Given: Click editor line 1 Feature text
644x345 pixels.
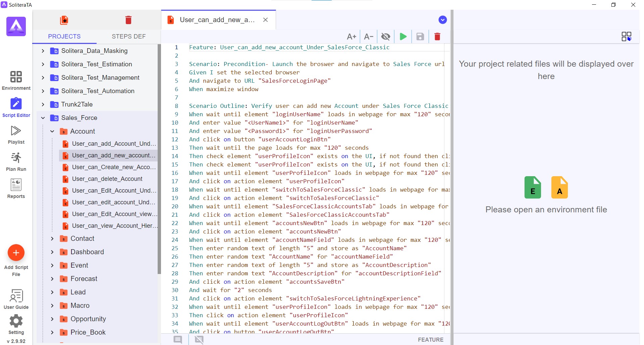Looking at the screenshot, I should tap(289, 47).
